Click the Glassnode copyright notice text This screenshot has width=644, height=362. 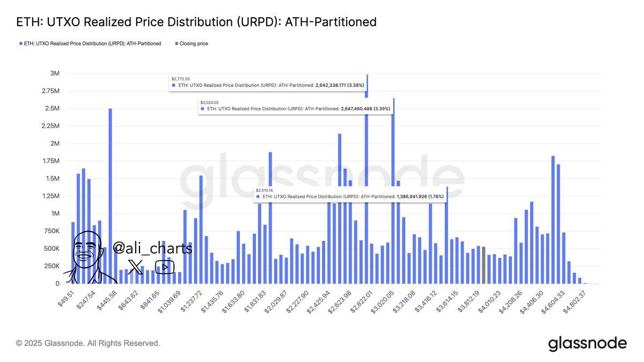(88, 343)
